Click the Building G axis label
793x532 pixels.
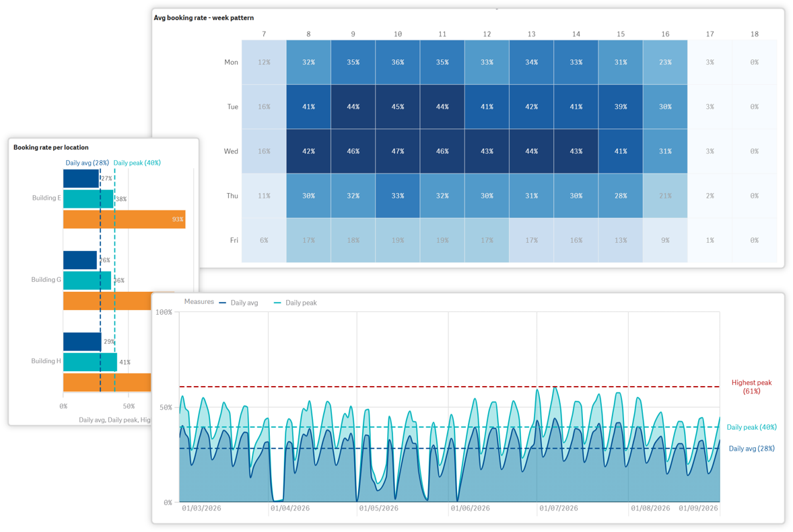click(46, 279)
